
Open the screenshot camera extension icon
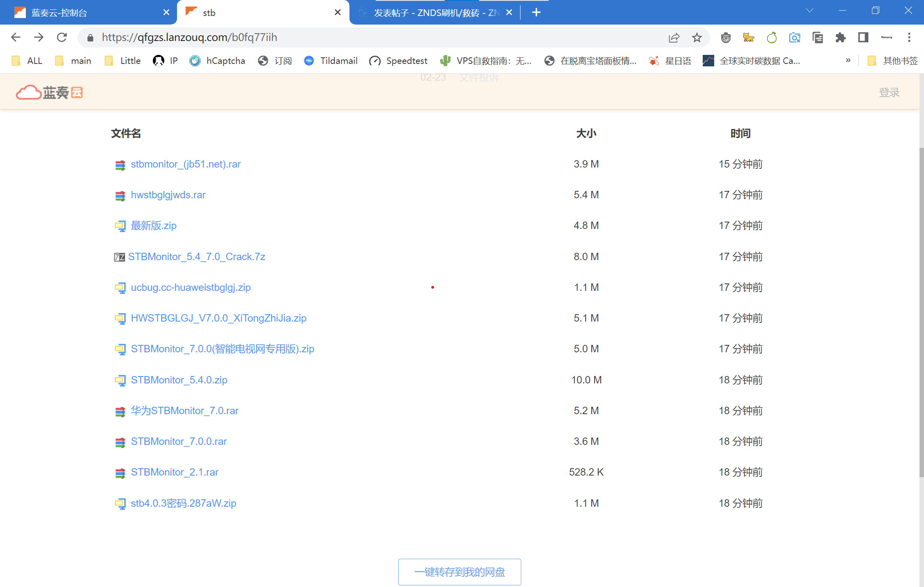(x=795, y=38)
